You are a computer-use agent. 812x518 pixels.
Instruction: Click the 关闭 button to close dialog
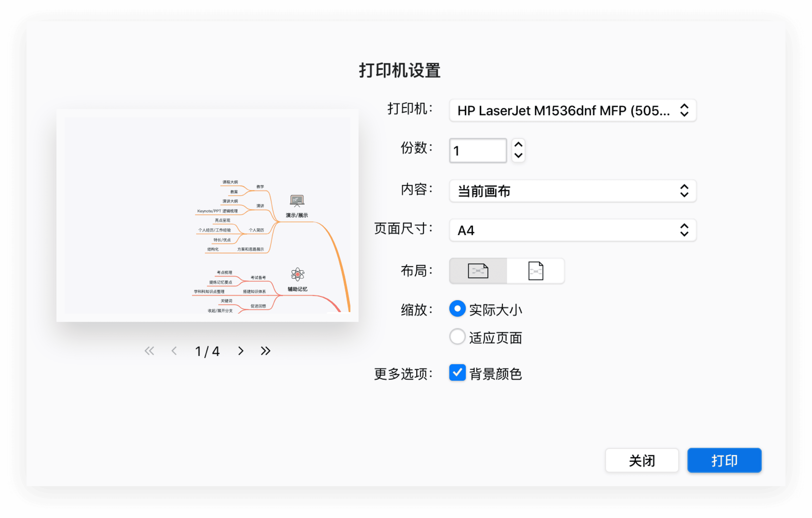(x=642, y=460)
